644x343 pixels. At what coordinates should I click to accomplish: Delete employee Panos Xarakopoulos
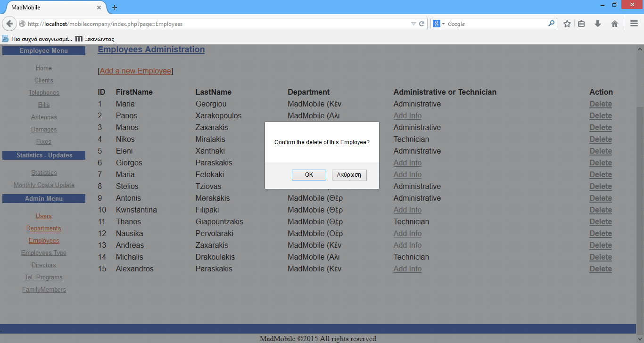coord(601,116)
